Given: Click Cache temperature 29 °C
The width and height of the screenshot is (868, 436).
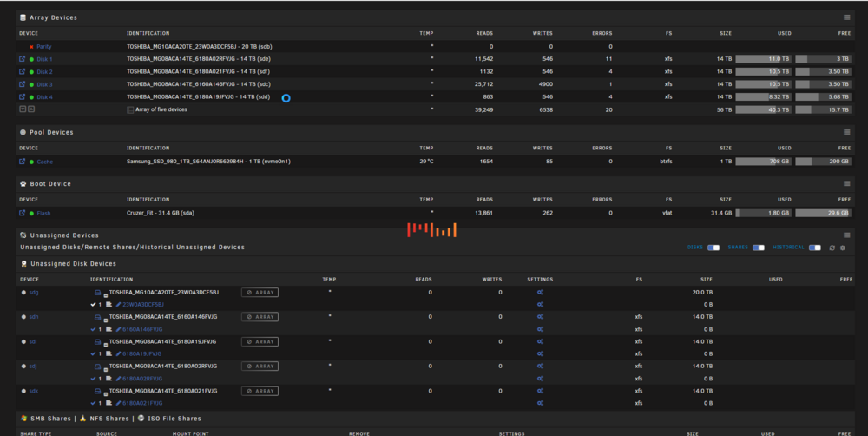Looking at the screenshot, I should click(426, 162).
